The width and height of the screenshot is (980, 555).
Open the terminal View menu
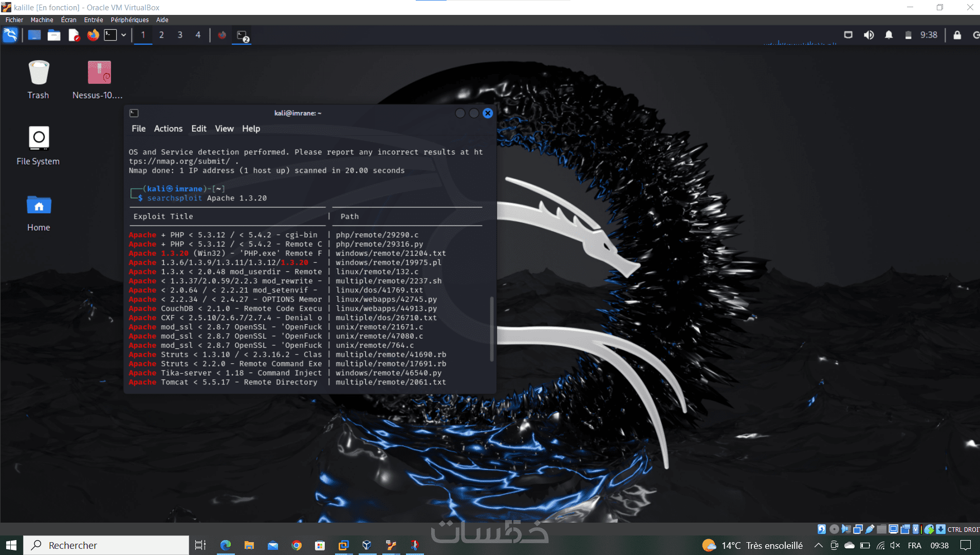pos(224,128)
